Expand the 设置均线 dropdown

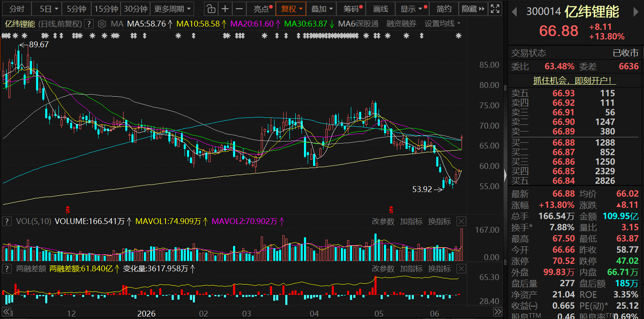pos(442,24)
